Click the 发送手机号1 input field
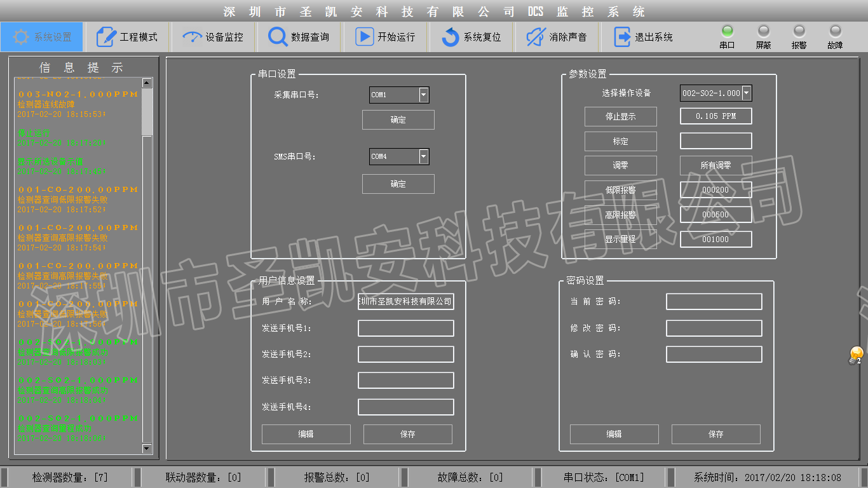The width and height of the screenshot is (868, 488). click(x=406, y=329)
